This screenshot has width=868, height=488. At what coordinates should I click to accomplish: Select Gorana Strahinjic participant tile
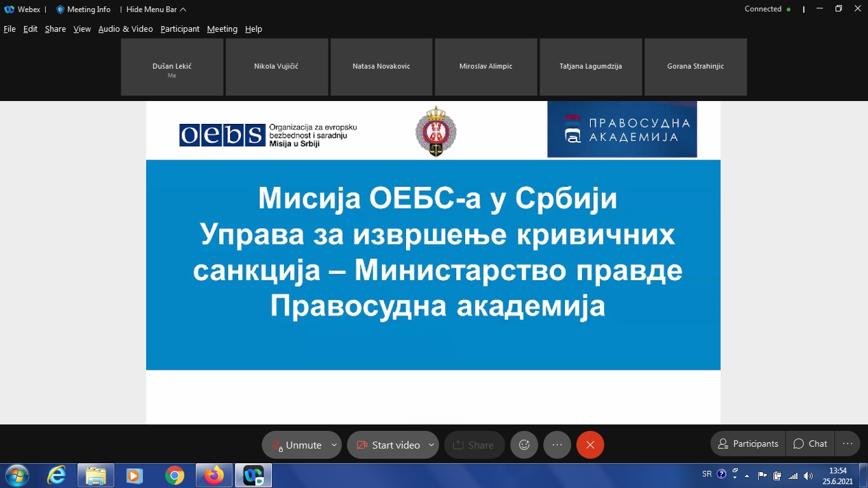tap(695, 67)
